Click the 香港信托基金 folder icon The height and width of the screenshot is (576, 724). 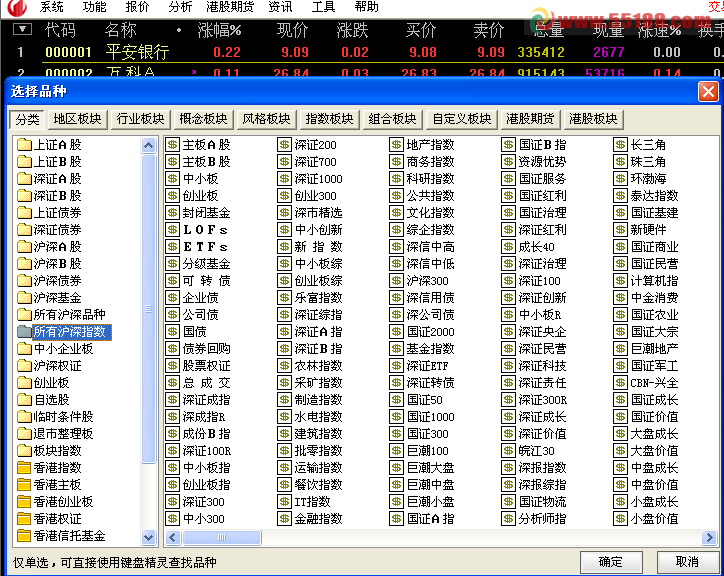(24, 536)
